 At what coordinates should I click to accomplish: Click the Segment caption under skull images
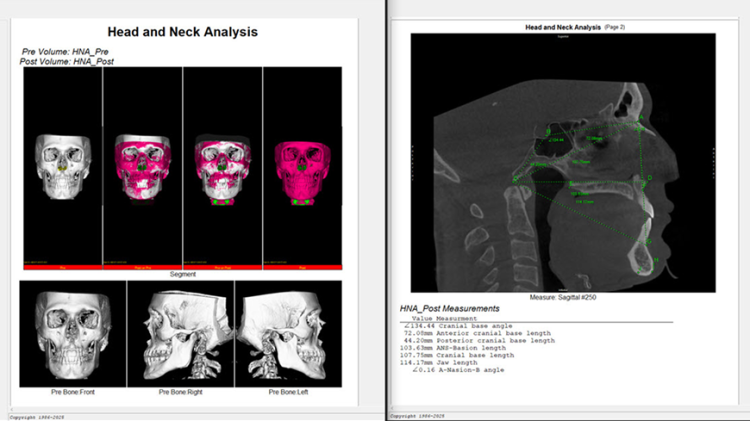(x=182, y=274)
